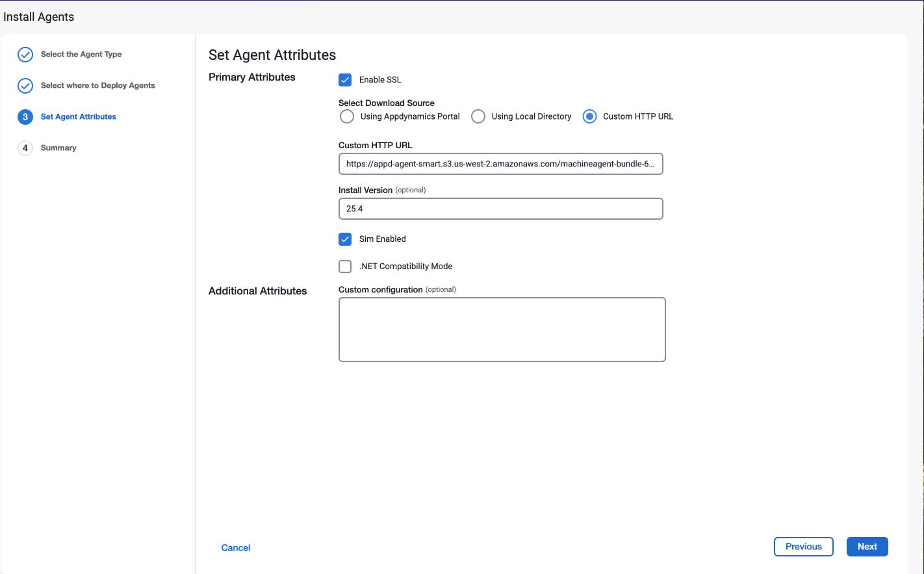This screenshot has height=574, width=924.
Task: Select Using Appdynamics Portal download source
Action: click(347, 116)
